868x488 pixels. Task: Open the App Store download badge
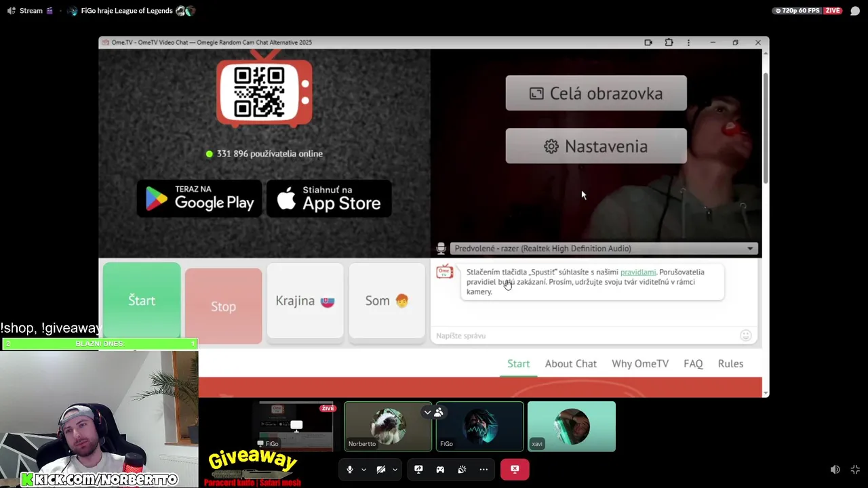[x=329, y=199]
